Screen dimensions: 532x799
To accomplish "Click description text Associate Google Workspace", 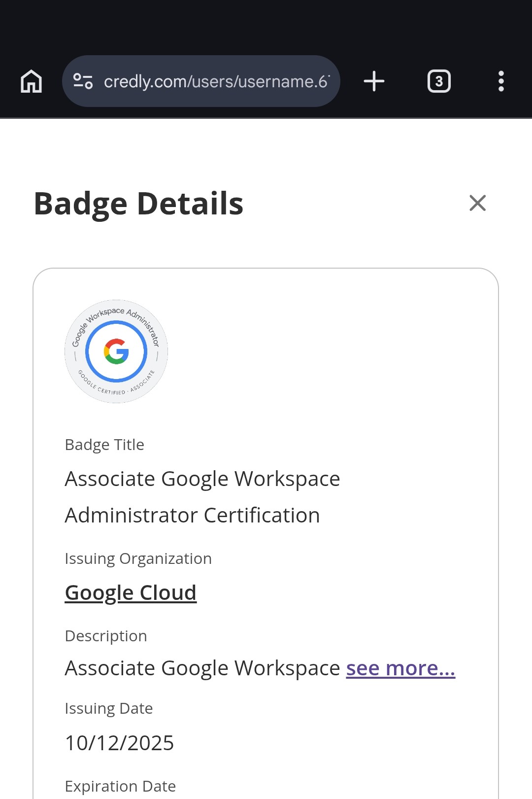I will coord(202,668).
